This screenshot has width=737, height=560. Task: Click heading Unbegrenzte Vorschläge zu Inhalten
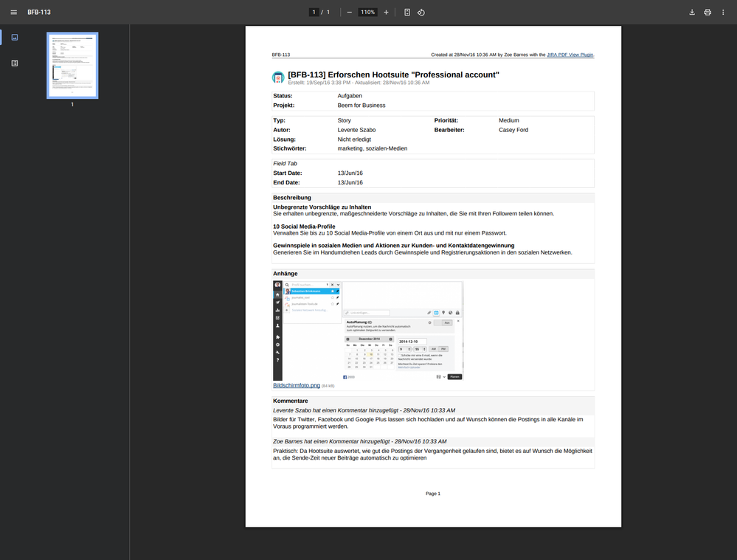[322, 207]
